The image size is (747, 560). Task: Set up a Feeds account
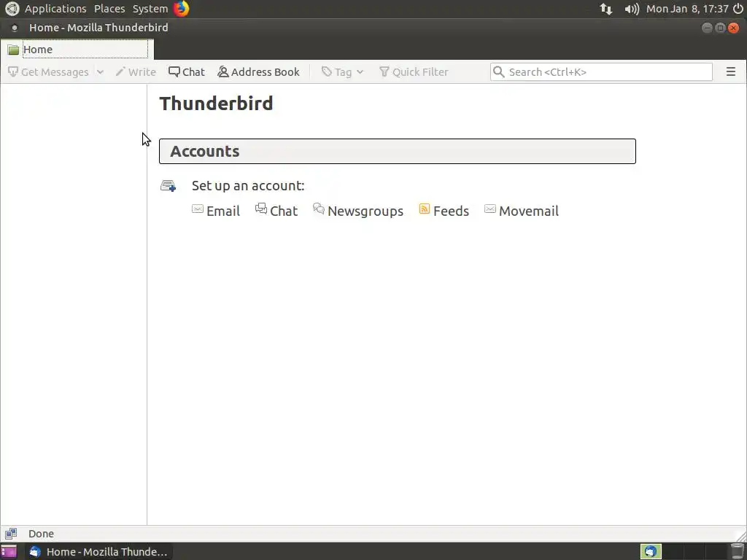(x=444, y=211)
